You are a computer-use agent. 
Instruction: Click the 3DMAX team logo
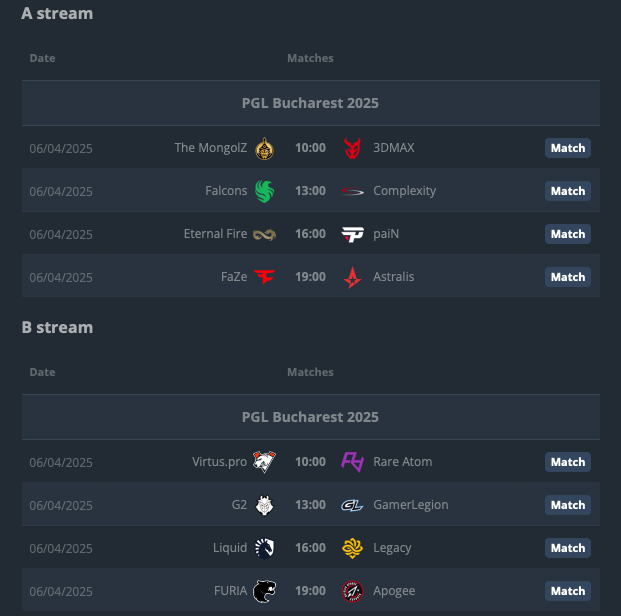[352, 148]
